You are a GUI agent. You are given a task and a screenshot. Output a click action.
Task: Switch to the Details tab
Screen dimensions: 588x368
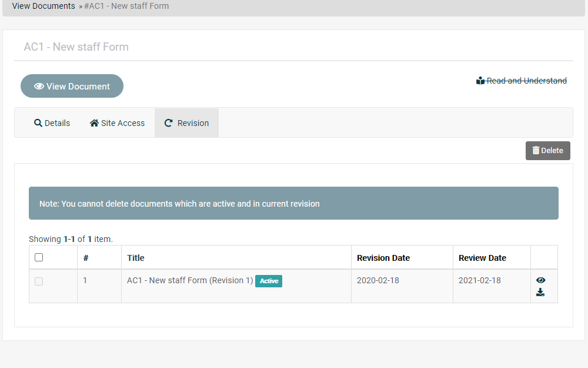point(52,123)
